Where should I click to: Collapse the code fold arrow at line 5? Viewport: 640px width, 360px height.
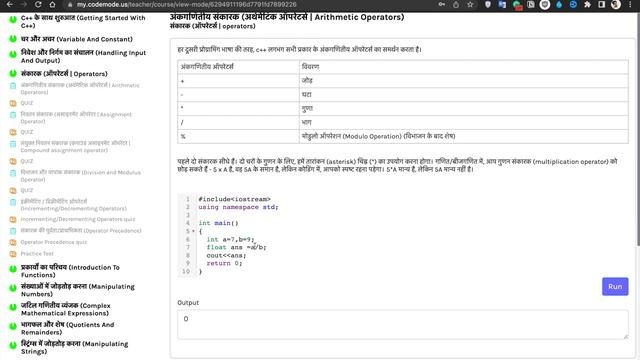[193, 231]
